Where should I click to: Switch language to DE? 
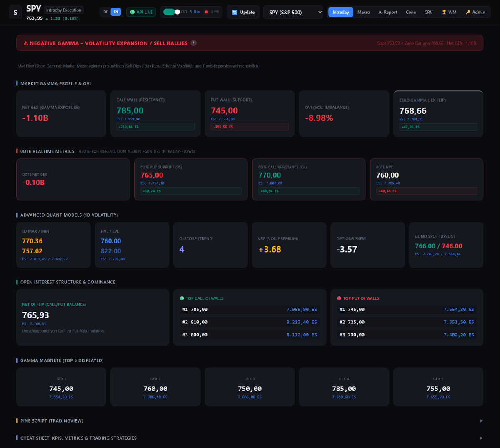pyautogui.click(x=105, y=12)
